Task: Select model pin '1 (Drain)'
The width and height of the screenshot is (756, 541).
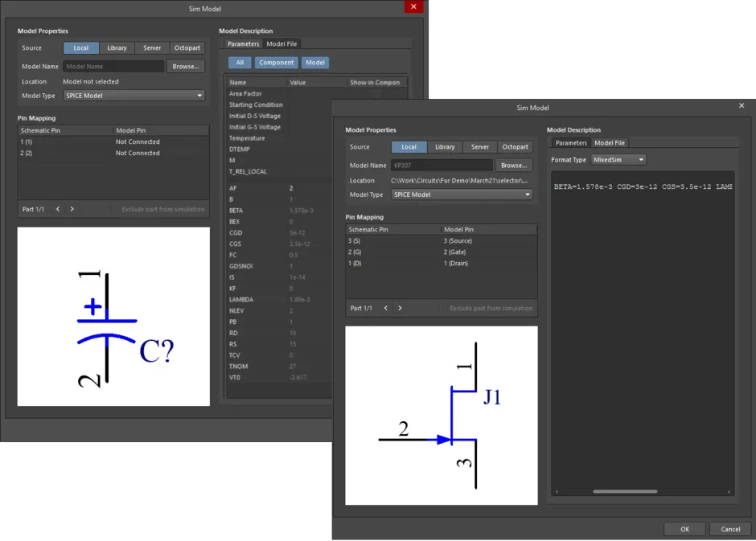Action: pos(456,264)
